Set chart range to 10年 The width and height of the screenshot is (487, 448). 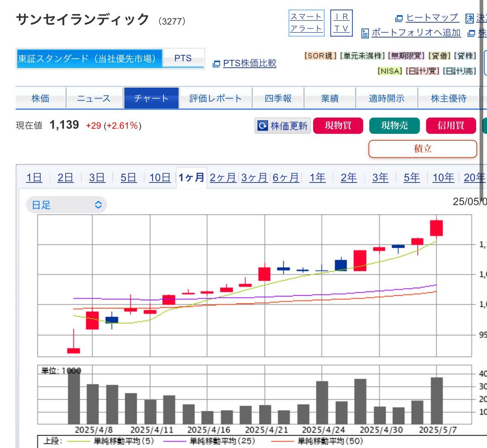point(443,178)
